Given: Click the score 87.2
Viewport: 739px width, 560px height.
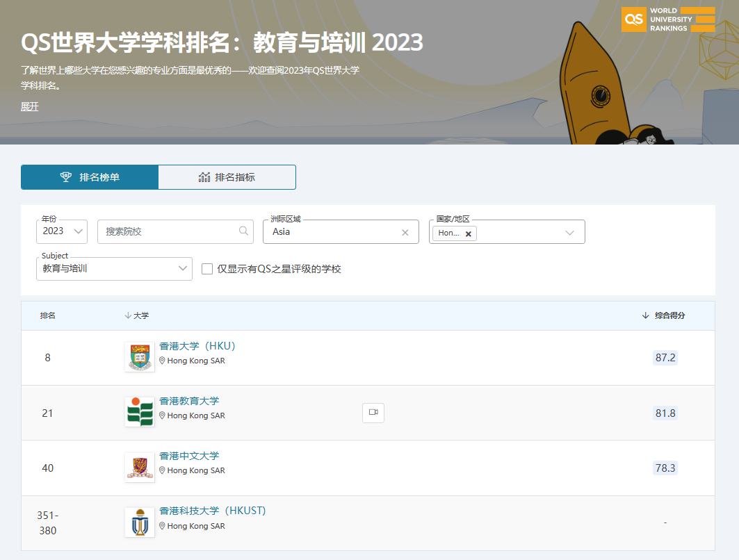Looking at the screenshot, I should pos(665,358).
